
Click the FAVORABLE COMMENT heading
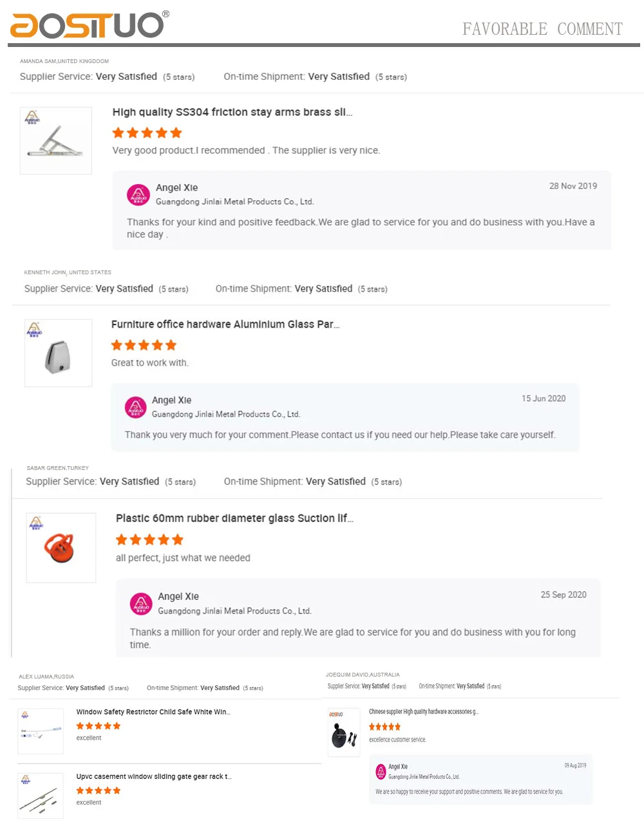[x=542, y=29]
